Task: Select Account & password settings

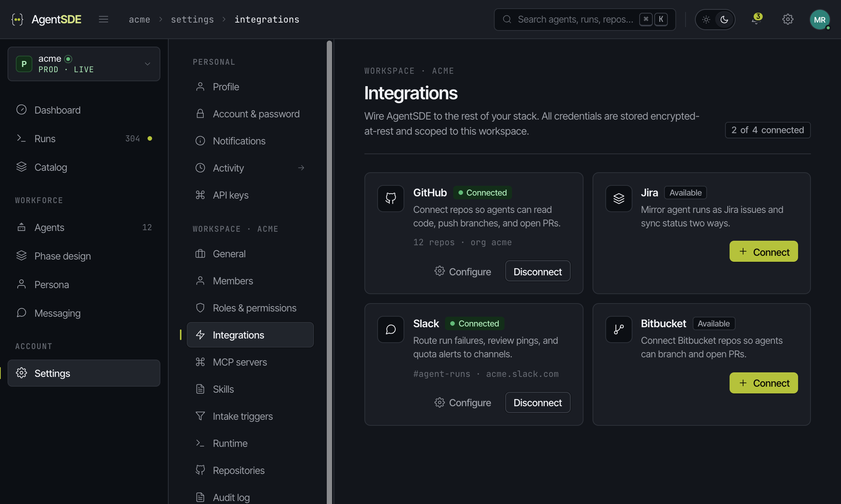Action: pyautogui.click(x=250, y=114)
